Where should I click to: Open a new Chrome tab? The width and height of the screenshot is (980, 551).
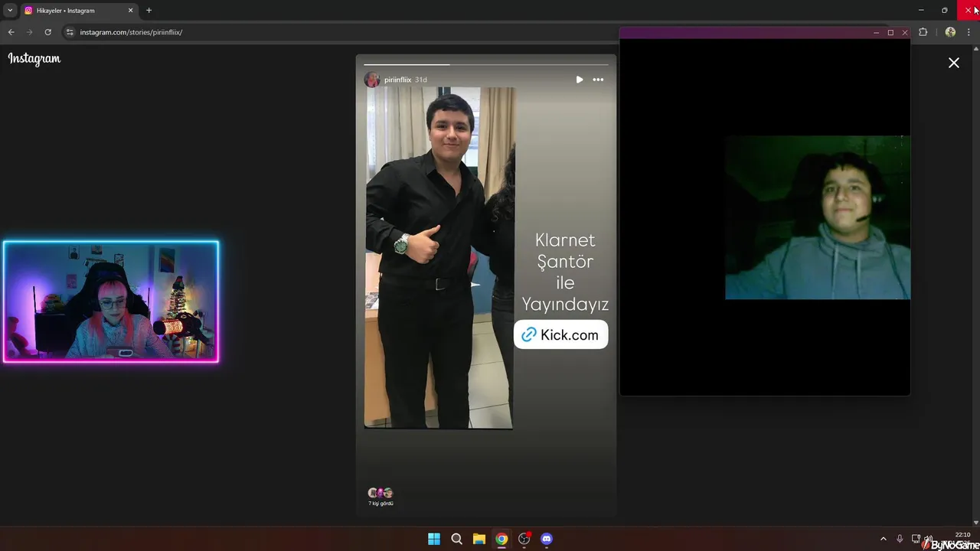(149, 11)
